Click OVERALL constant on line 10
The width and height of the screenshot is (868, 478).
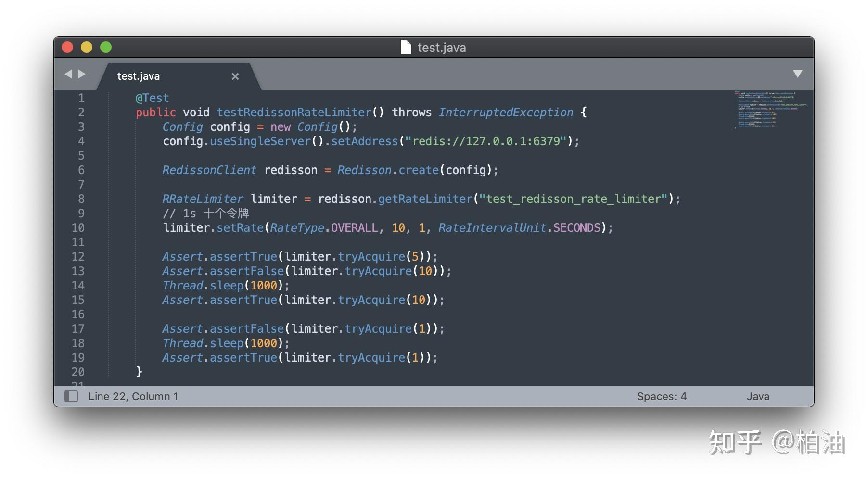click(x=355, y=228)
